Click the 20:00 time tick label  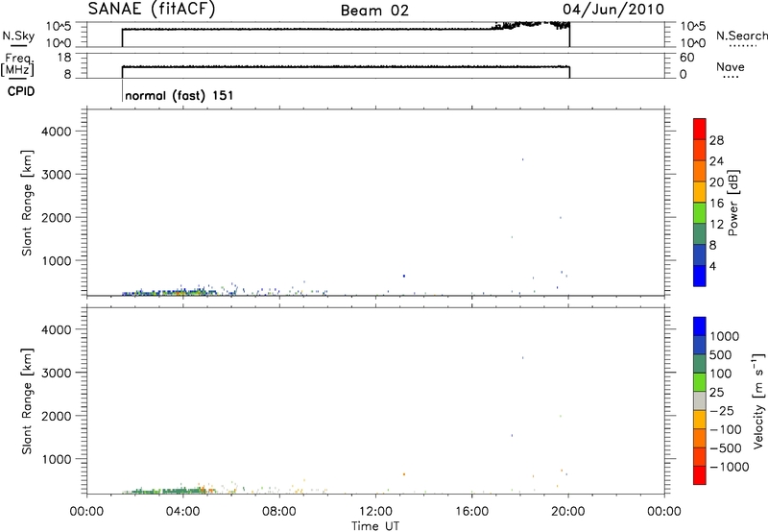(x=567, y=512)
